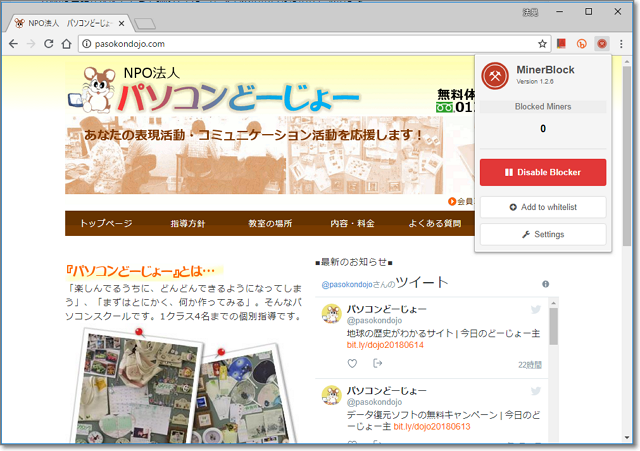This screenshot has width=640, height=451.
Task: Share the first tweet
Action: (x=377, y=363)
